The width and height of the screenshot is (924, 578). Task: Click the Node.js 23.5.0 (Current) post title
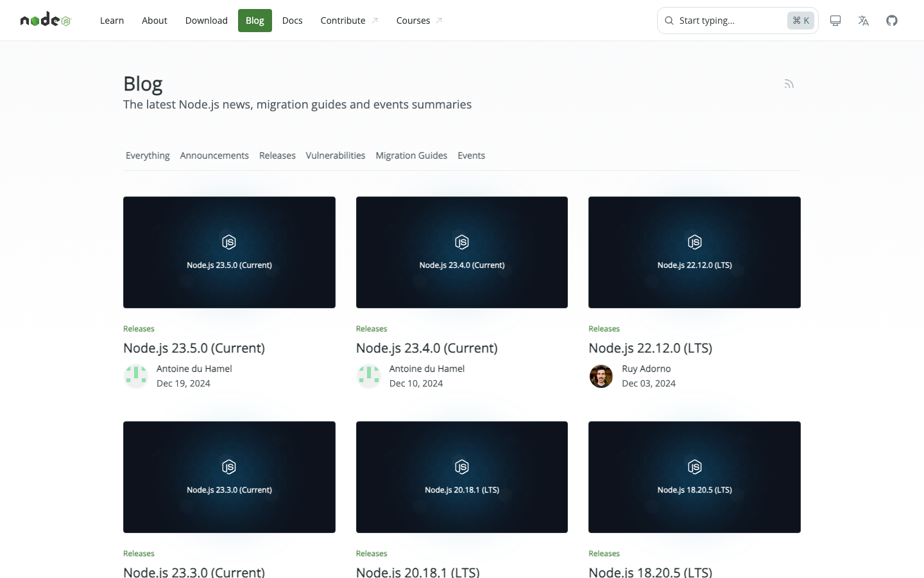[194, 348]
